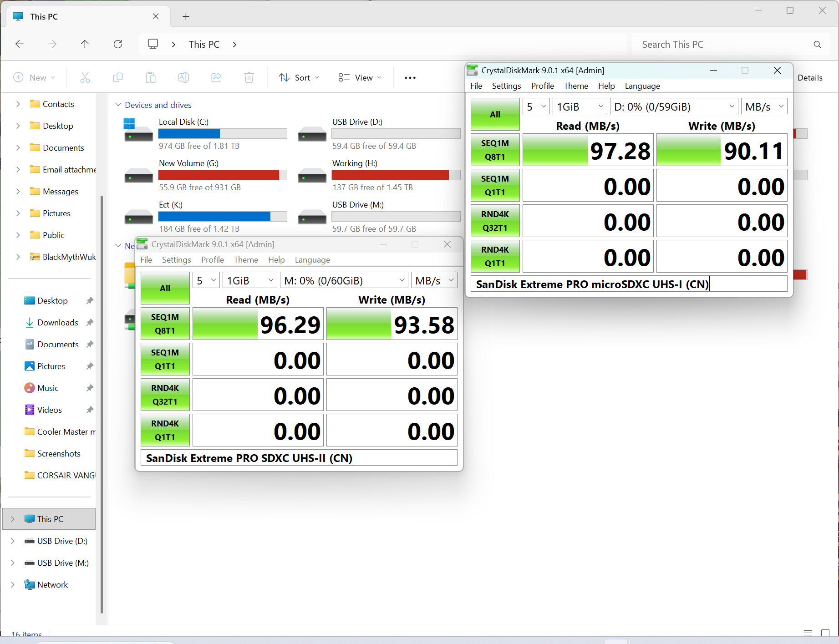Select the Copy icon in the toolbar
This screenshot has height=644, width=839.
tap(118, 77)
